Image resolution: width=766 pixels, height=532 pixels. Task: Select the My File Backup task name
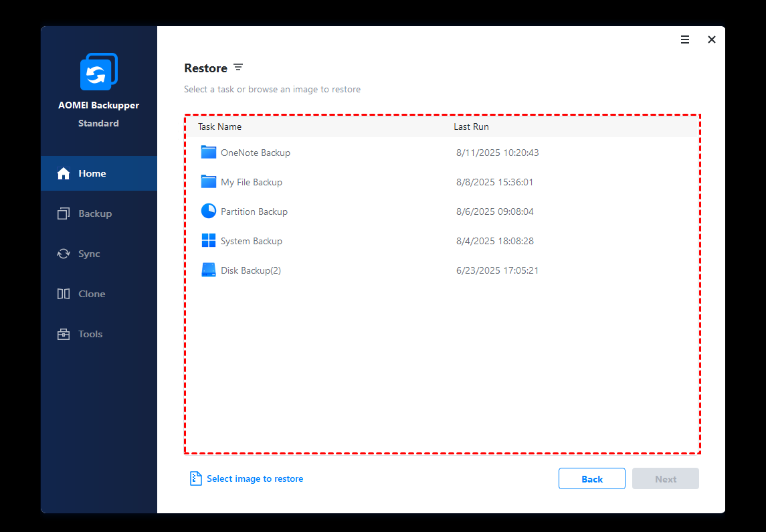click(x=252, y=182)
